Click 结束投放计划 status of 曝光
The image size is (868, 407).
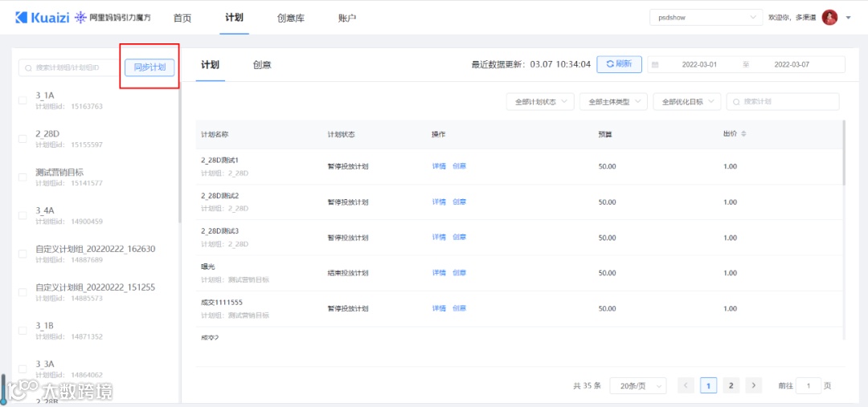348,273
